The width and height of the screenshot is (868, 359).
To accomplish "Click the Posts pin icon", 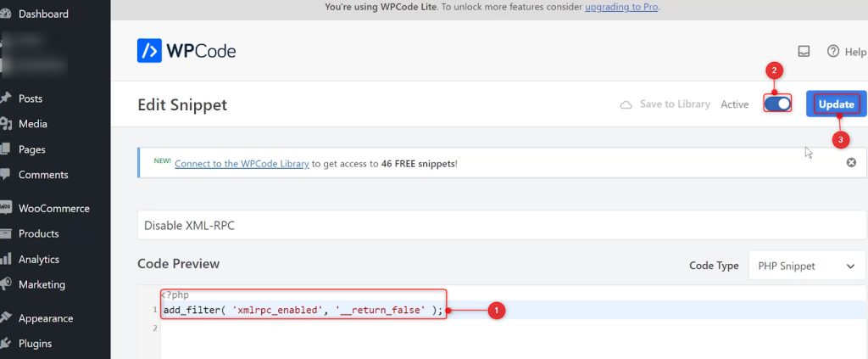I will point(5,98).
